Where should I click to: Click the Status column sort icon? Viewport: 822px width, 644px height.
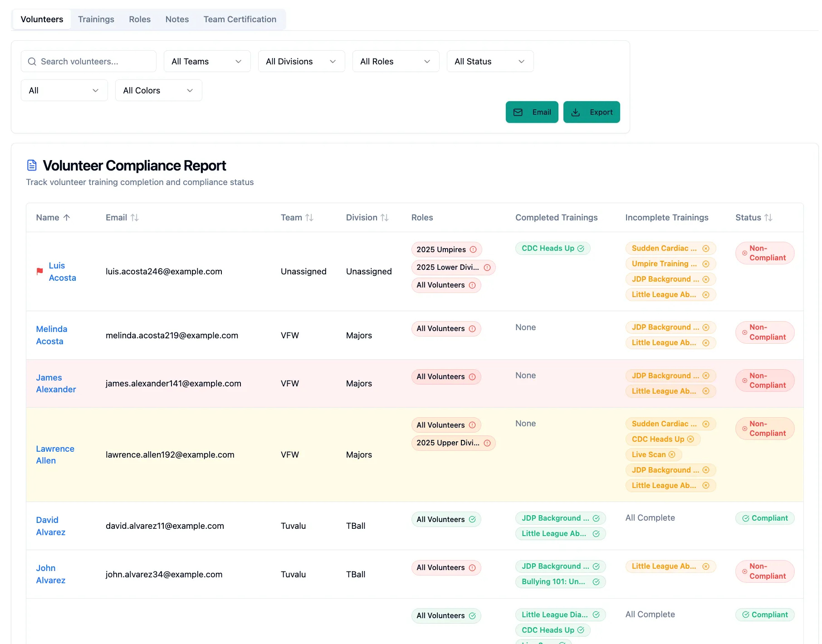point(768,218)
